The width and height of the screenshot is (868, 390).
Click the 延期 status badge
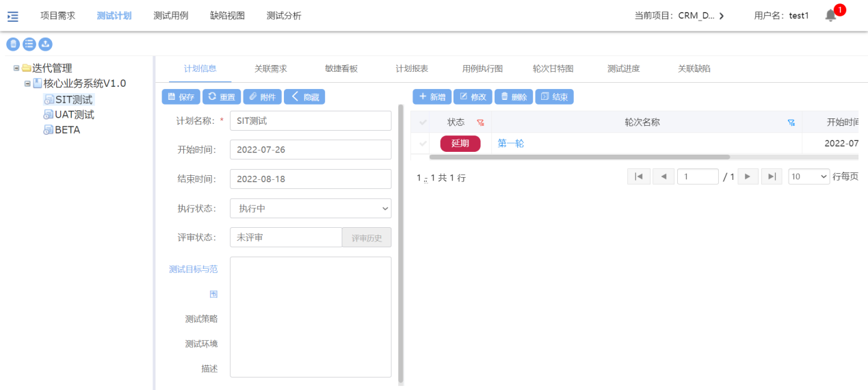coord(460,144)
